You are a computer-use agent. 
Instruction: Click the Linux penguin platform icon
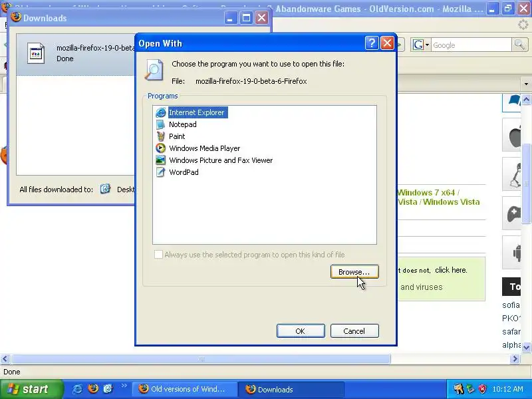tap(512, 174)
